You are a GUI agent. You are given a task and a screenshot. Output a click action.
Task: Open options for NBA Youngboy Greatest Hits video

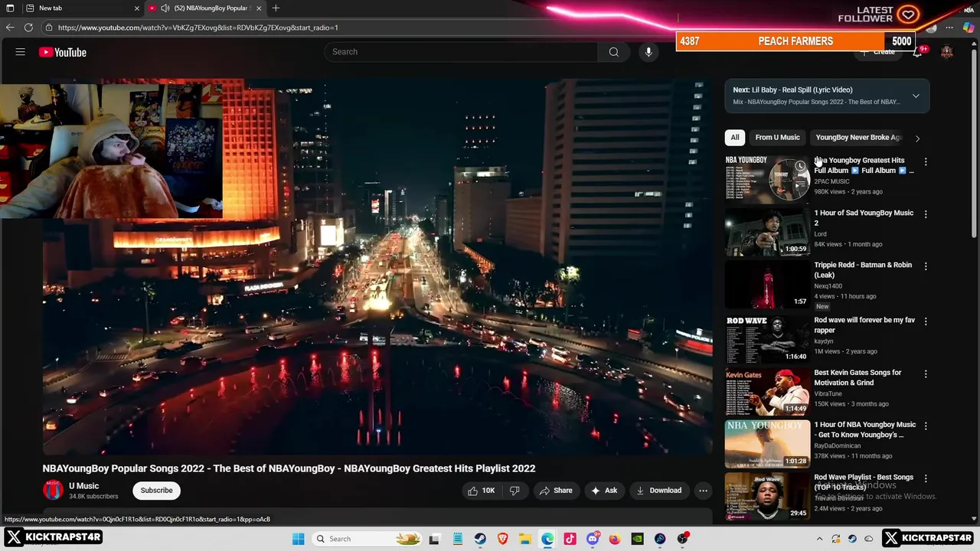(926, 161)
